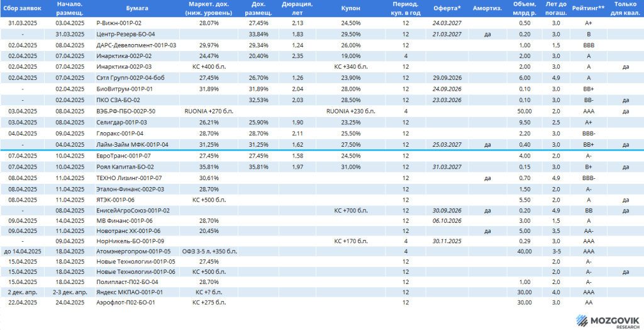
Task: Click the "БиоВитрум-001Р-01" bond name
Action: [x=125, y=89]
